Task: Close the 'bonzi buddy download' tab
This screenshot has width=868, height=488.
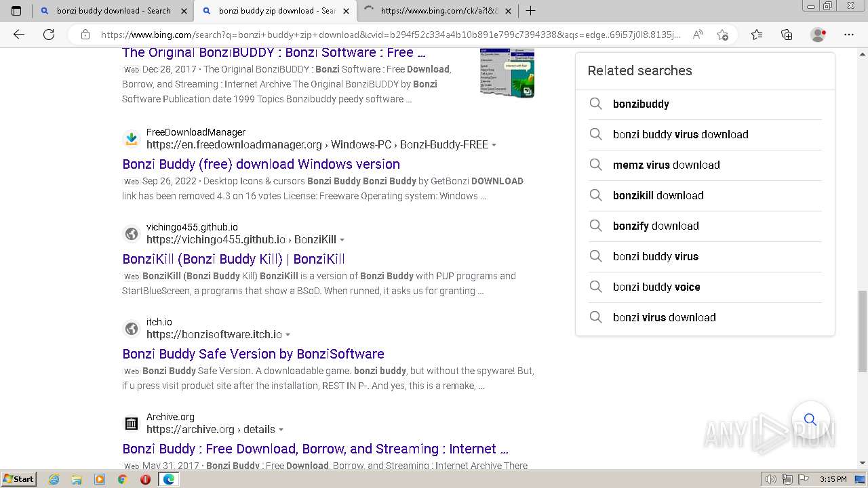Action: point(184,11)
